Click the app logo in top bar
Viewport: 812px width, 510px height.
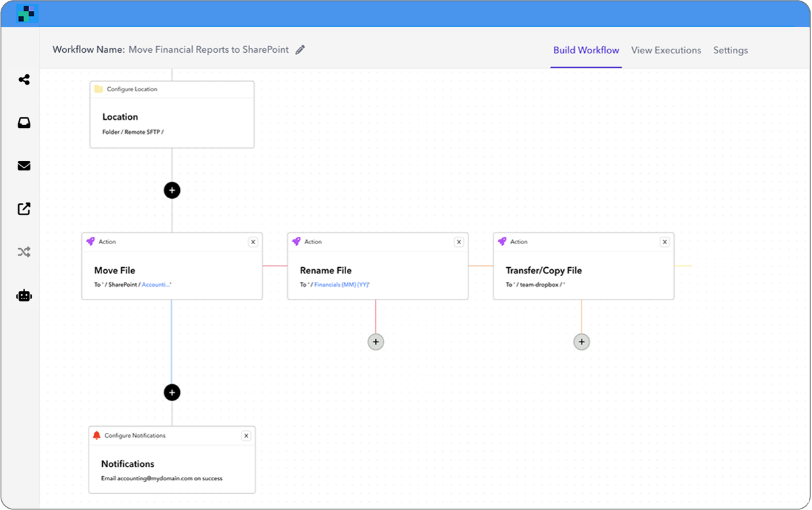pos(27,14)
